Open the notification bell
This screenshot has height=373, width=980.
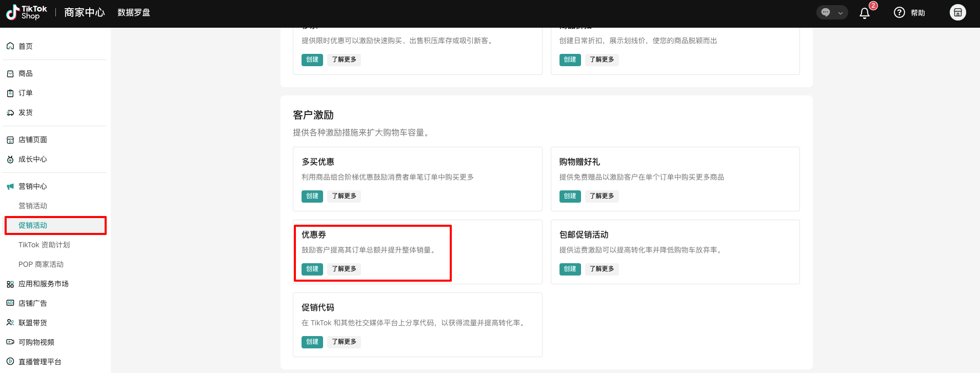[865, 13]
